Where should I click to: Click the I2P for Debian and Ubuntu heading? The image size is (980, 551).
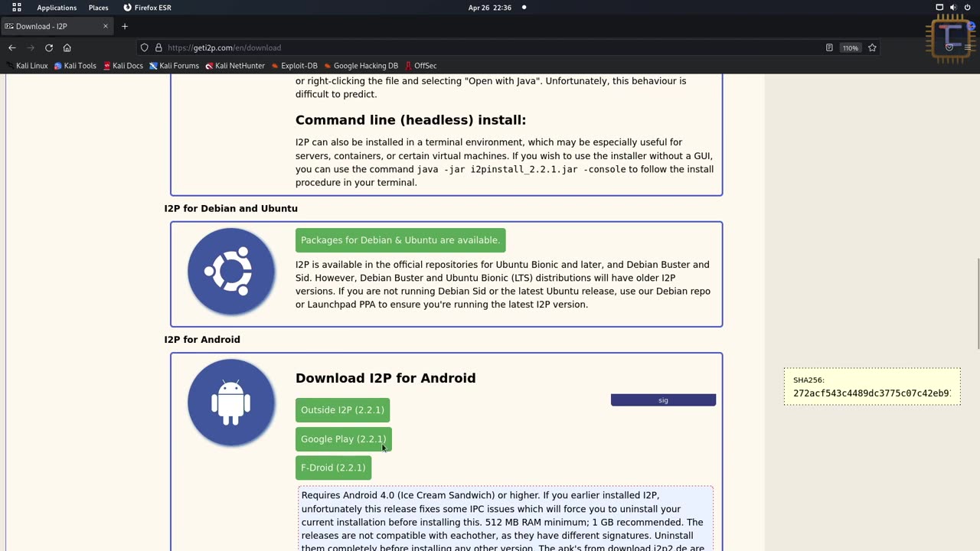pos(230,208)
